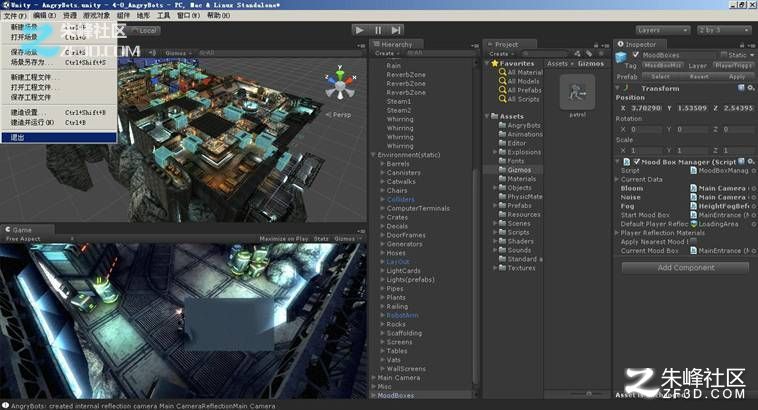Screen dimensions: 758x410
Task: Open the 2 by 3 layout dropdown
Action: 724,30
